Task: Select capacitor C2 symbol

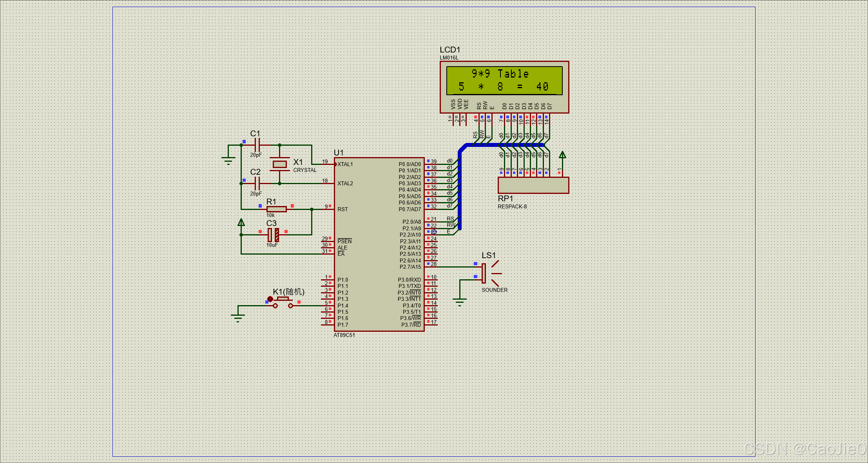Action: (257, 183)
